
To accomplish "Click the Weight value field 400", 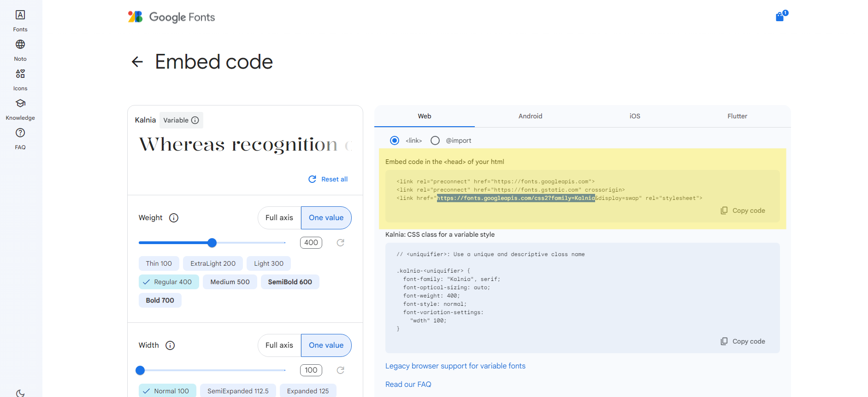I will tap(311, 243).
